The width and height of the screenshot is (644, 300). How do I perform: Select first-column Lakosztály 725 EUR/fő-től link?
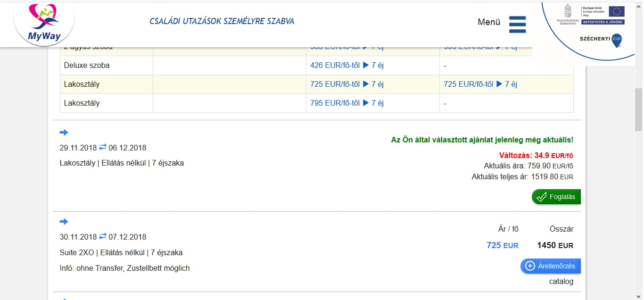tap(347, 84)
